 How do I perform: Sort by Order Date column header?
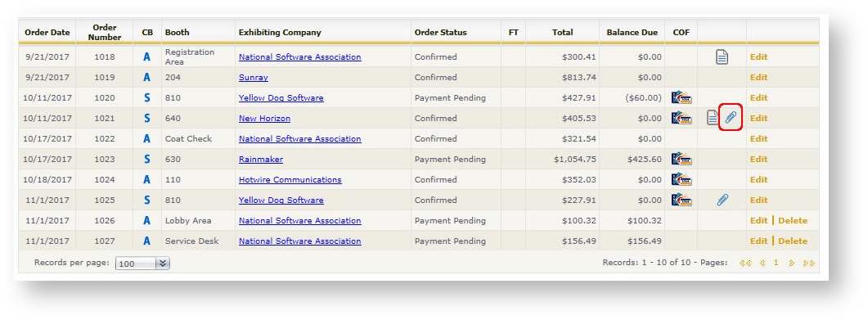(x=47, y=32)
